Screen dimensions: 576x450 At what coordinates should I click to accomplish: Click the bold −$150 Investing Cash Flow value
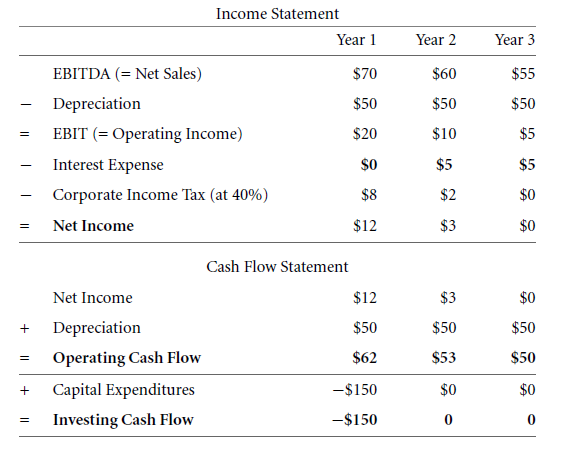coord(355,420)
